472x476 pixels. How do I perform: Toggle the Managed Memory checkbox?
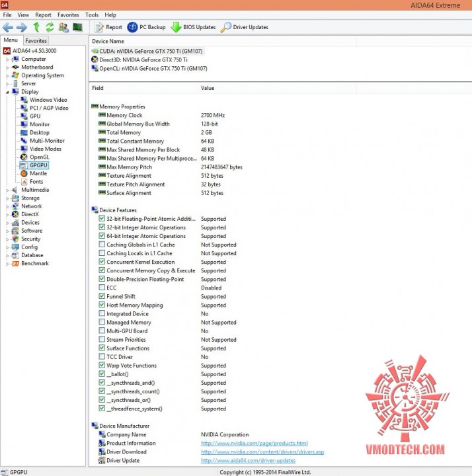(102, 322)
